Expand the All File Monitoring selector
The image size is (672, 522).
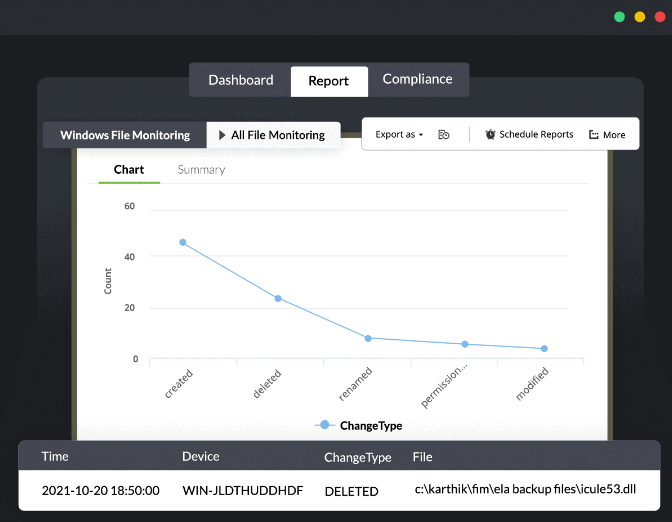pyautogui.click(x=272, y=135)
